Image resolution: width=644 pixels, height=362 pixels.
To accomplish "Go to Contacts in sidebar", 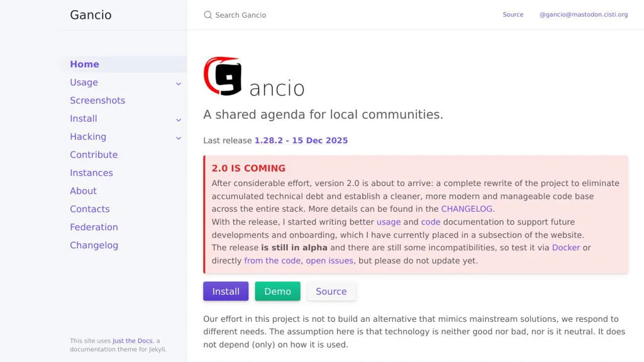I will point(89,209).
